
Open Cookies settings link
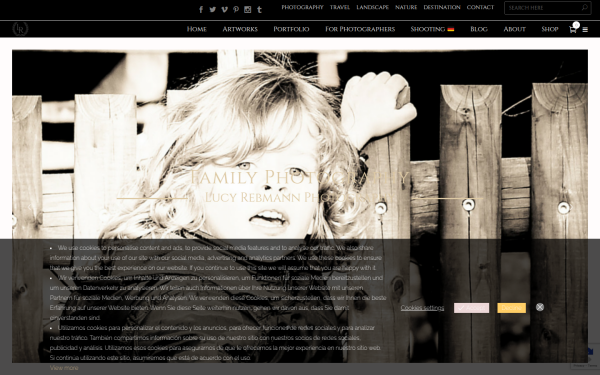[x=422, y=308]
